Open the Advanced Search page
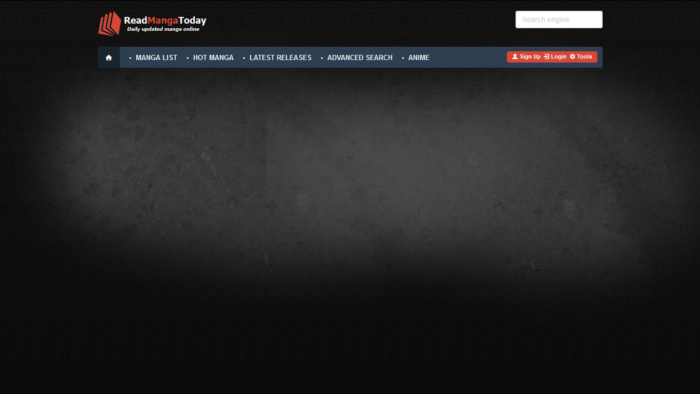The height and width of the screenshot is (394, 700). (x=360, y=58)
